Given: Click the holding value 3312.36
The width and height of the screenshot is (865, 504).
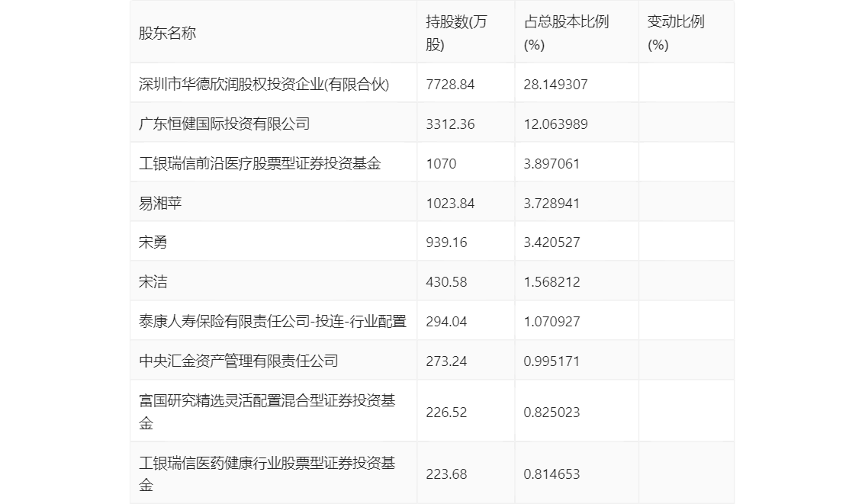Looking at the screenshot, I should tap(450, 124).
